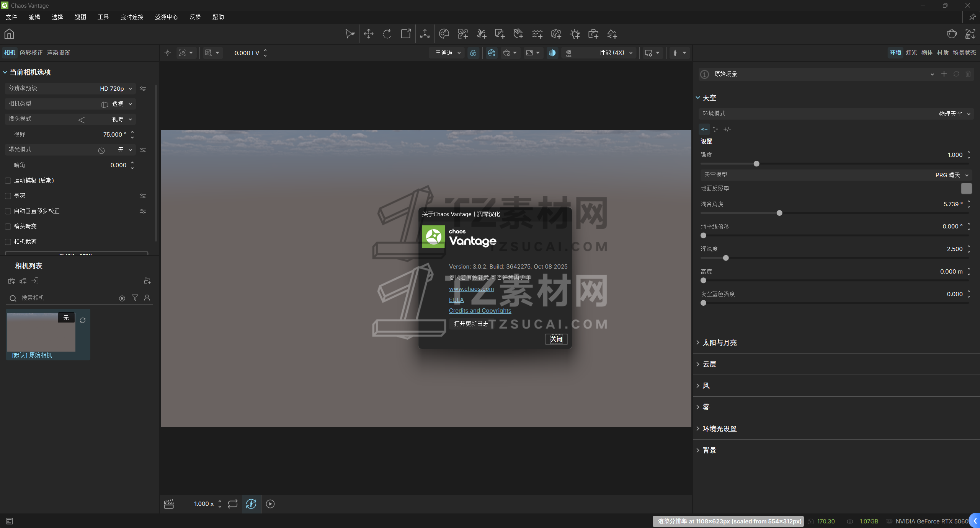Open the 文件 menu

tap(11, 17)
